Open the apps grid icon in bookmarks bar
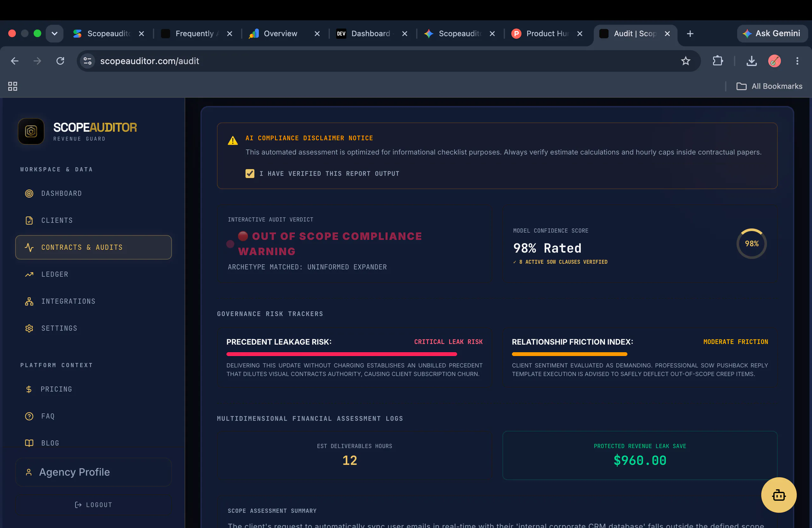The height and width of the screenshot is (528, 812). tap(13, 86)
